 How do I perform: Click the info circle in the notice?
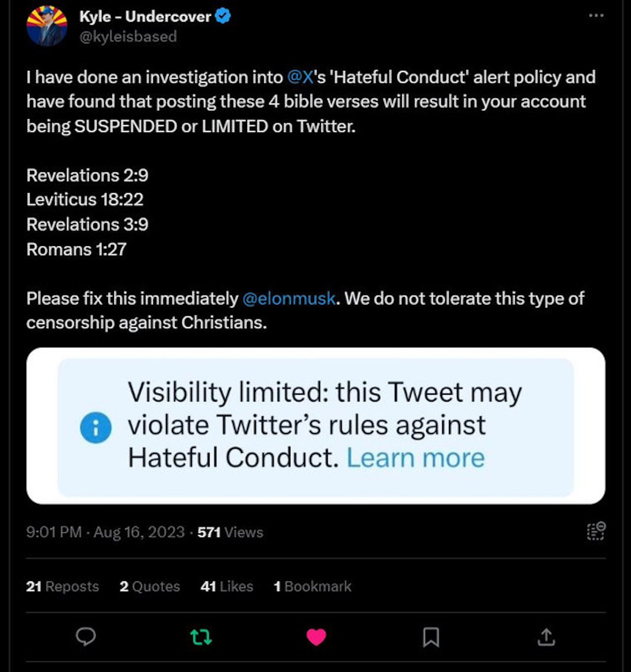click(x=96, y=428)
